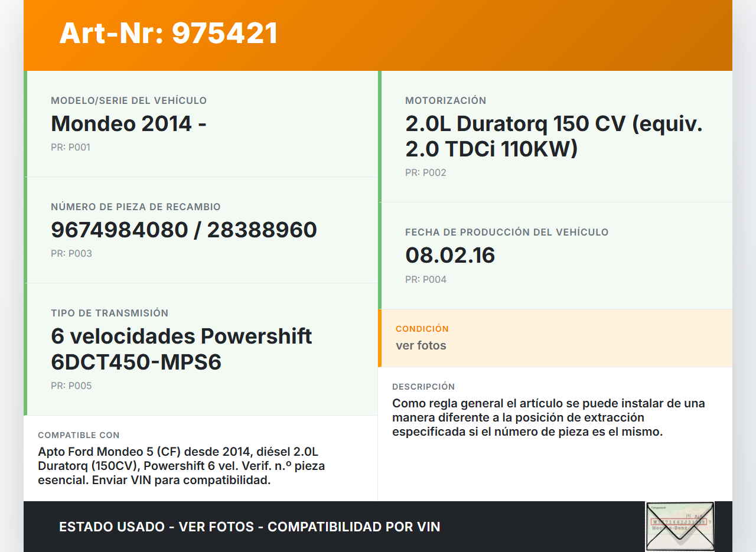The image size is (756, 552).
Task: Select the Mondeo 2014 model value
Action: click(x=128, y=123)
